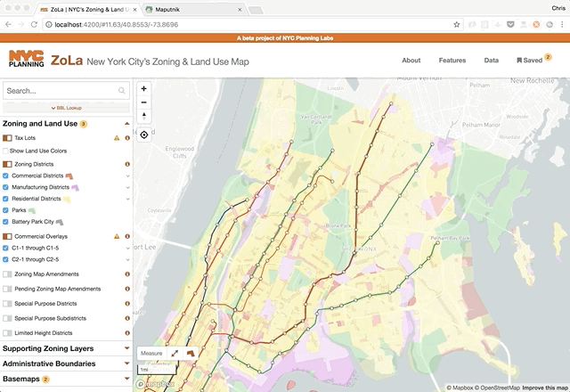This screenshot has width=570, height=392.
Task: Click the browser address bar URL
Action: click(x=117, y=25)
